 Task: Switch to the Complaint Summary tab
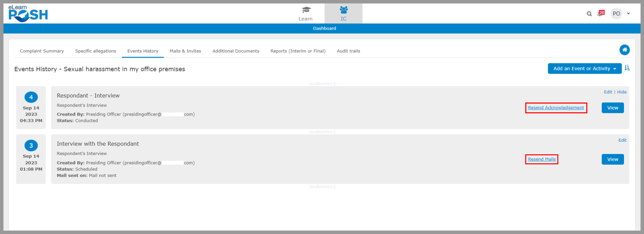coord(42,51)
